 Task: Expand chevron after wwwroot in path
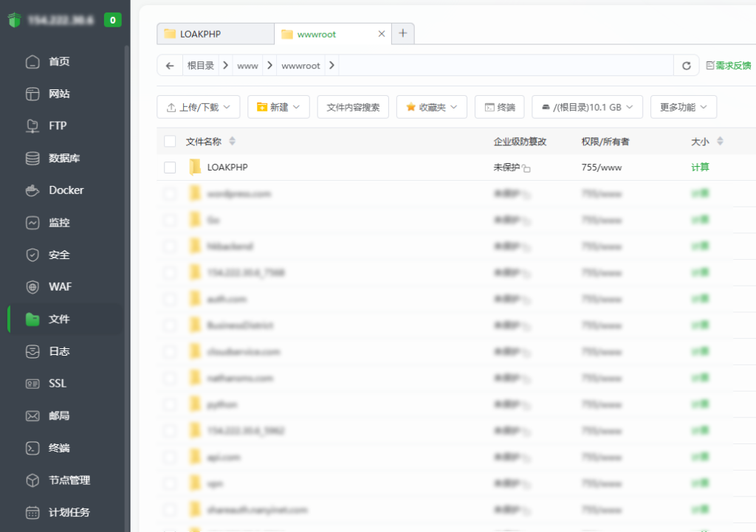[x=331, y=65]
